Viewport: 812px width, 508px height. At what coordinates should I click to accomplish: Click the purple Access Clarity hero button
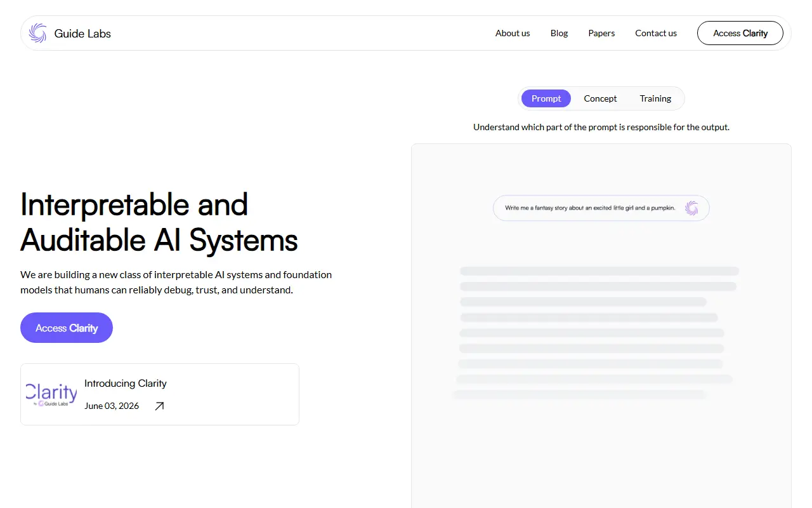coord(67,328)
